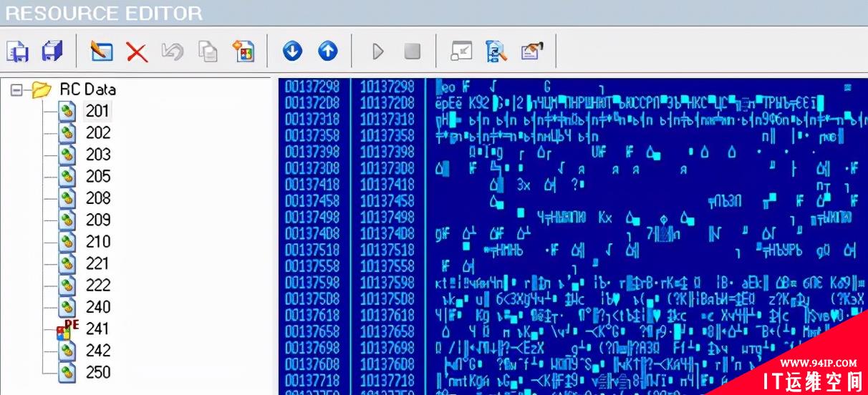The height and width of the screenshot is (395, 868).
Task: Click offset 00137658 in hex view
Action: [x=312, y=331]
